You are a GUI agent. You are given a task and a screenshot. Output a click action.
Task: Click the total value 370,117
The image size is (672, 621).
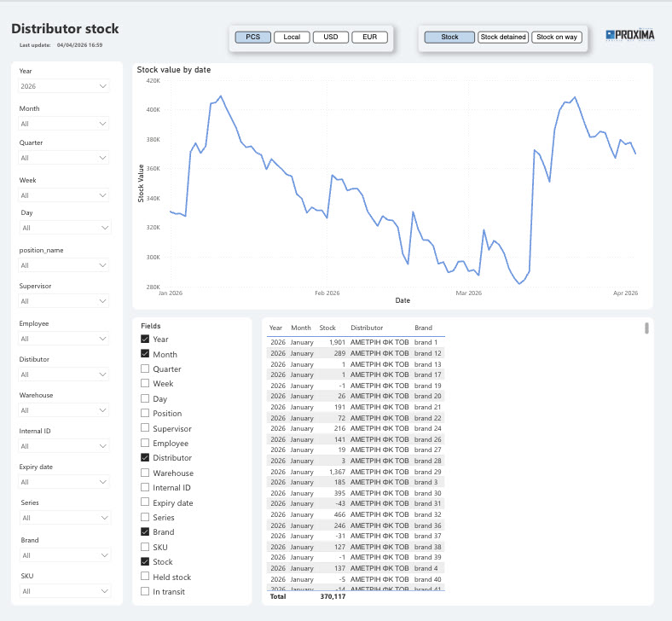coord(333,596)
